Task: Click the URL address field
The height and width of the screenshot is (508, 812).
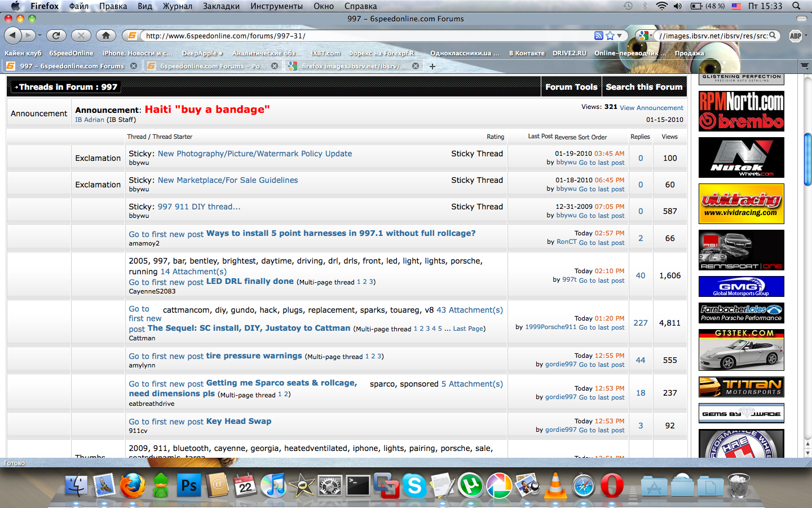Action: point(361,36)
